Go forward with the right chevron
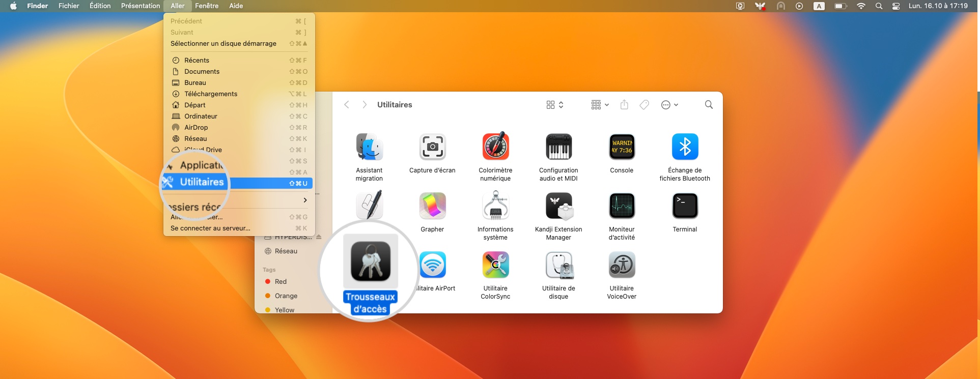The height and width of the screenshot is (379, 980). pos(365,105)
